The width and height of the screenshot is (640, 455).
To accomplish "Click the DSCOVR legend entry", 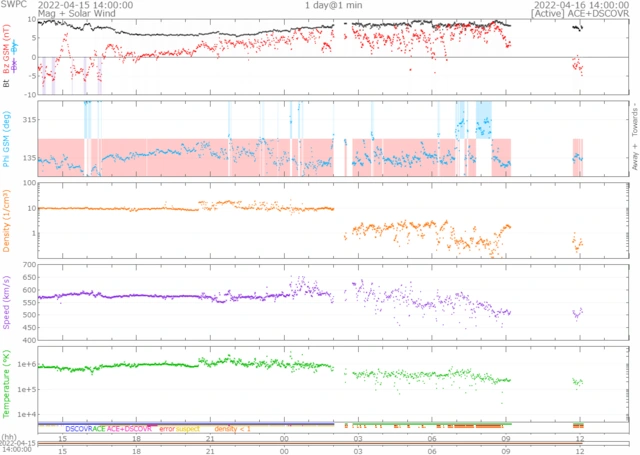I will click(x=78, y=428).
